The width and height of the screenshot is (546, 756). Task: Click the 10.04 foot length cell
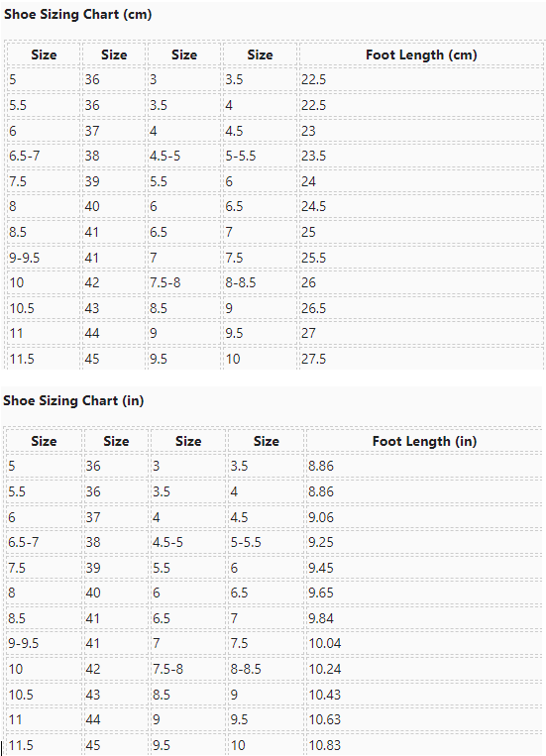pyautogui.click(x=424, y=643)
